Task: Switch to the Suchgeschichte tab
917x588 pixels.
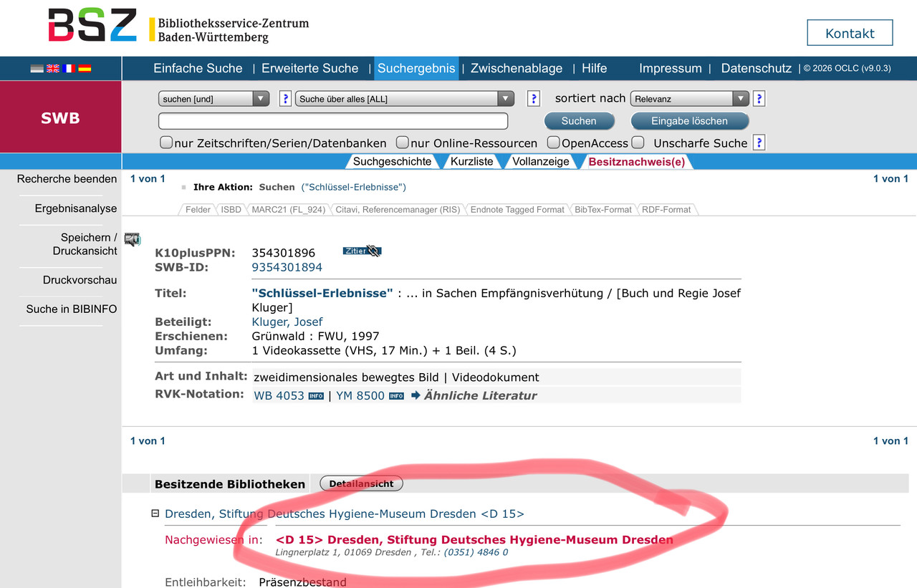Action: [x=392, y=161]
